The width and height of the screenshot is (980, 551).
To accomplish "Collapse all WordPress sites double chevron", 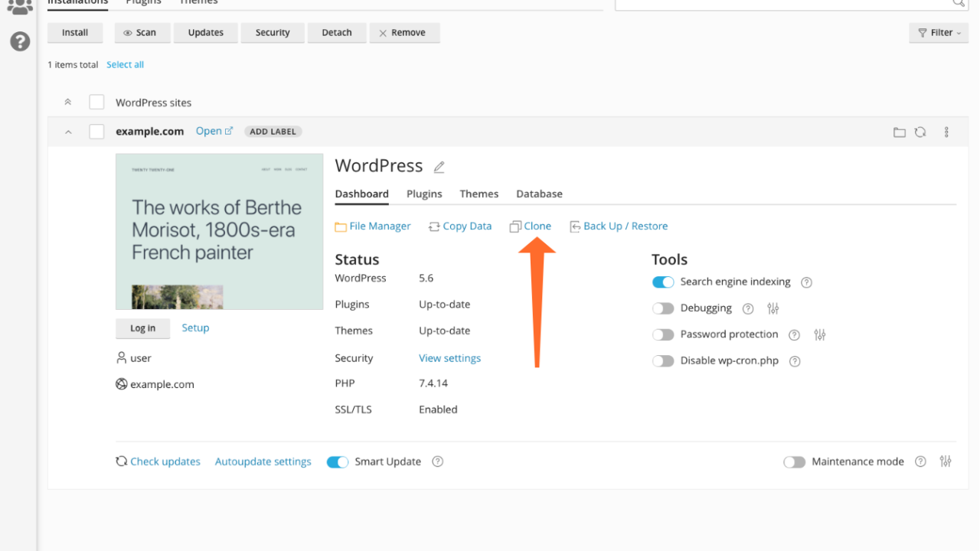I will pyautogui.click(x=67, y=102).
